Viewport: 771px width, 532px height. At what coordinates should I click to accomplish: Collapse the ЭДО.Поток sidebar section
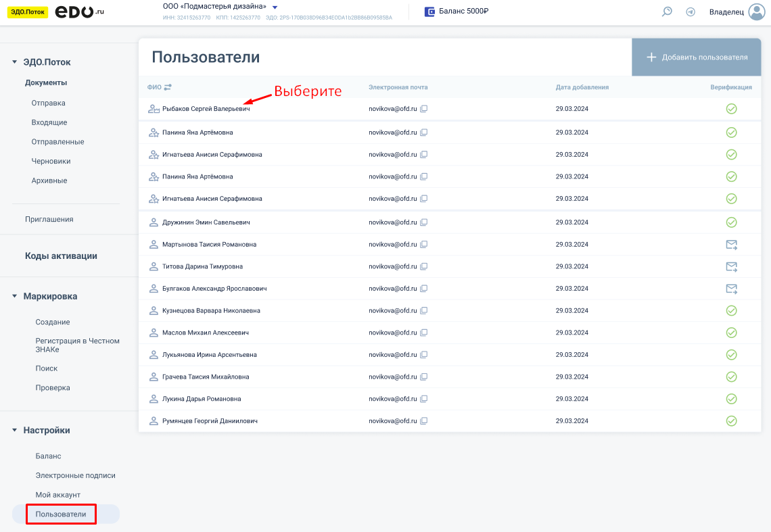point(15,62)
